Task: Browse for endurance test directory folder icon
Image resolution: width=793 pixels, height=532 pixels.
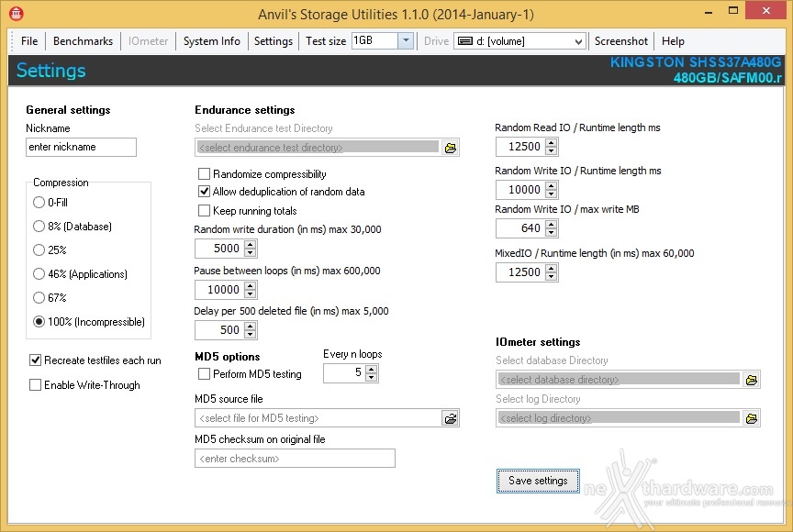Action: point(450,148)
